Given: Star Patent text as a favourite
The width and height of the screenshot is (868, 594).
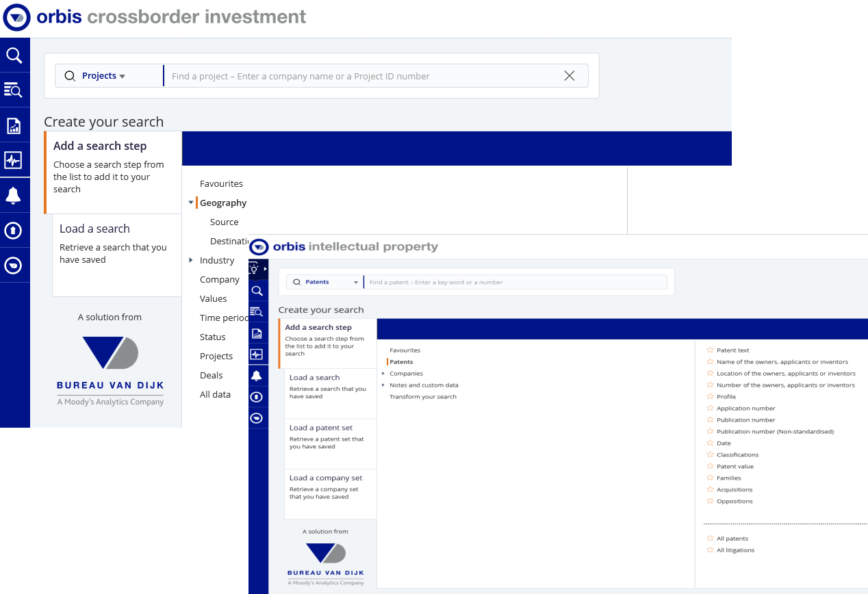Looking at the screenshot, I should click(x=710, y=350).
